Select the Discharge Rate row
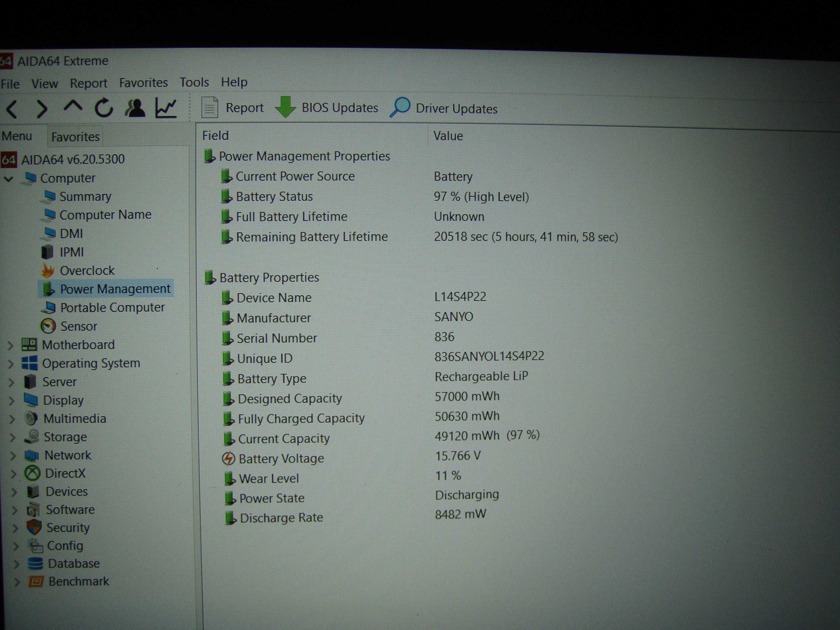Screen dimensions: 840x630 click(355, 517)
